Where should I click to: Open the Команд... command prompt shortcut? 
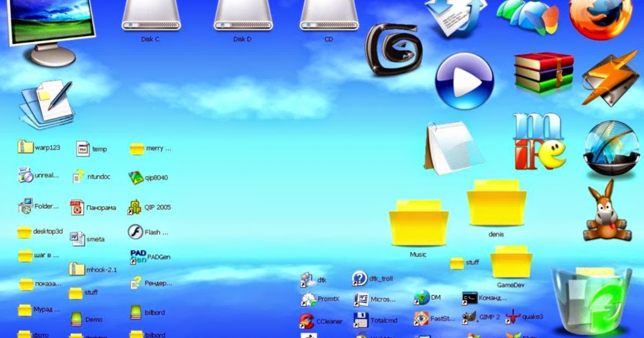470,297
